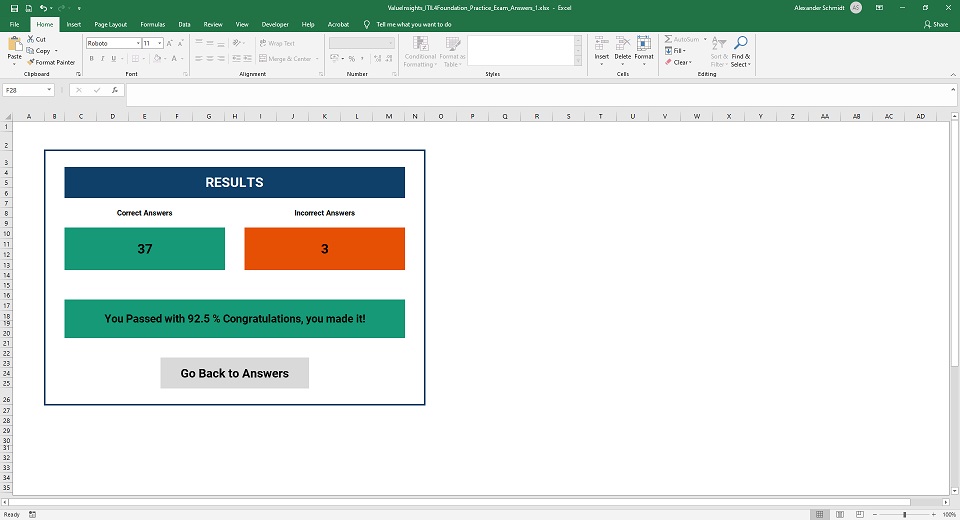Click the Ribbon Display Options button
The height and width of the screenshot is (520, 960).
point(879,8)
